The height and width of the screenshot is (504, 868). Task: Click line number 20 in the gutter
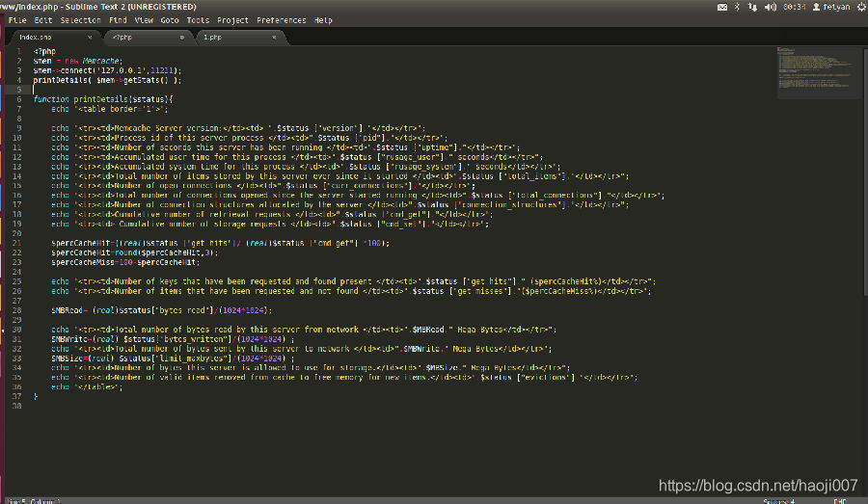16,233
